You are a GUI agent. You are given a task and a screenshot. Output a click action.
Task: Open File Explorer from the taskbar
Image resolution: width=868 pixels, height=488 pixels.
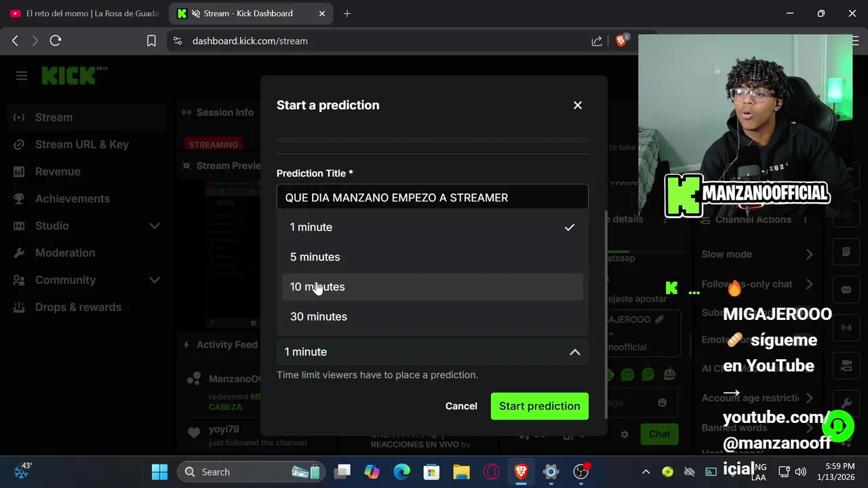pyautogui.click(x=461, y=472)
